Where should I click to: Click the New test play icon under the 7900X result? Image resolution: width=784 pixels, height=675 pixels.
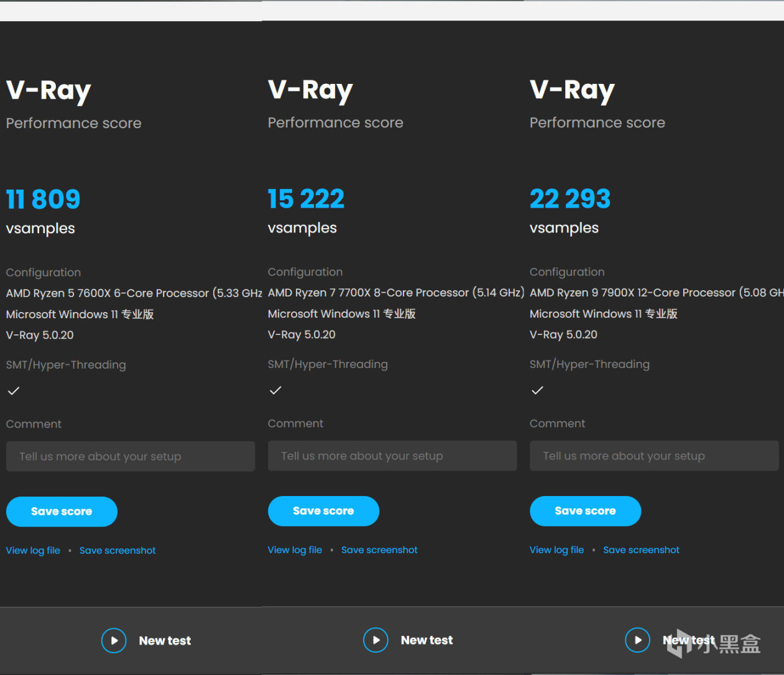pos(637,640)
